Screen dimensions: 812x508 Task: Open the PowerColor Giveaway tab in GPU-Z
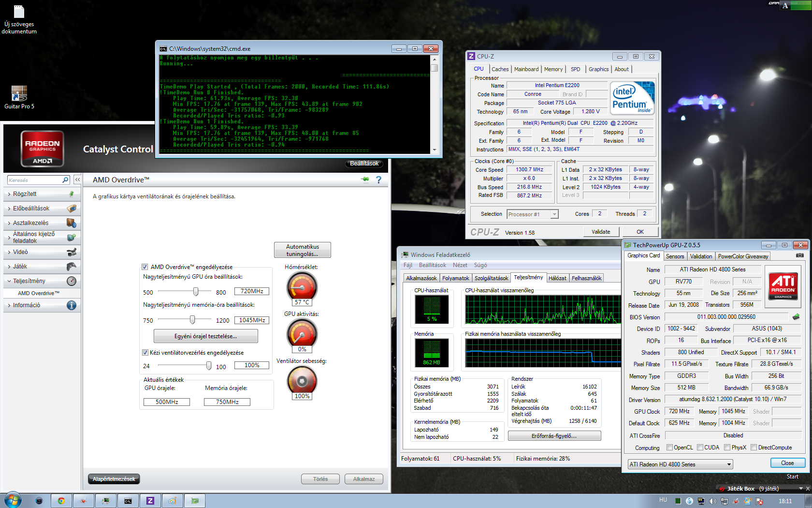pos(742,256)
